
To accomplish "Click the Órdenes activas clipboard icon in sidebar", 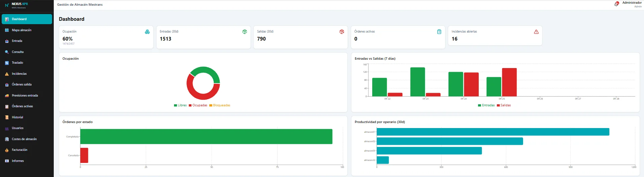I will [x=7, y=106].
